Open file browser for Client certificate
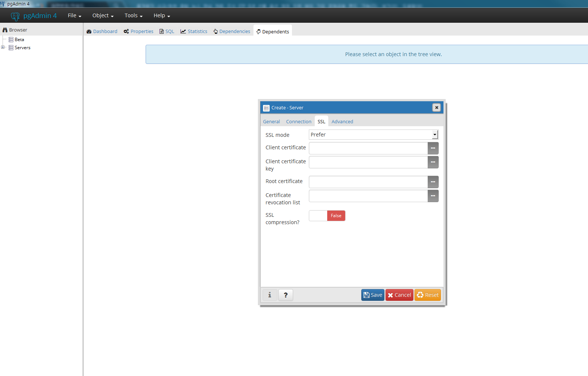Image resolution: width=588 pixels, height=376 pixels. (433, 148)
